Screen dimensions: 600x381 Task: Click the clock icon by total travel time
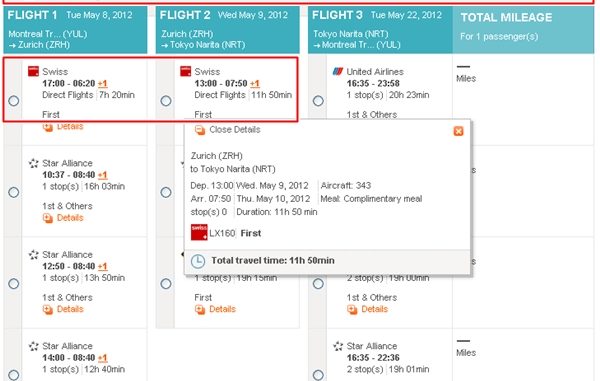(x=198, y=261)
